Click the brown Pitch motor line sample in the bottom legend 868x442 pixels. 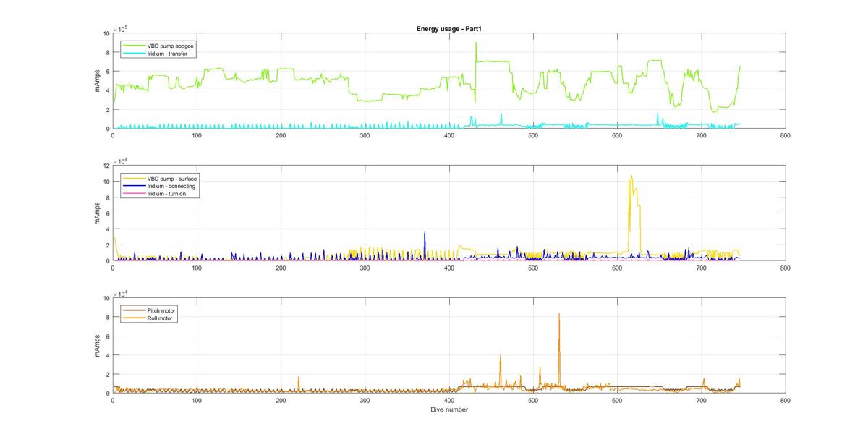click(134, 310)
